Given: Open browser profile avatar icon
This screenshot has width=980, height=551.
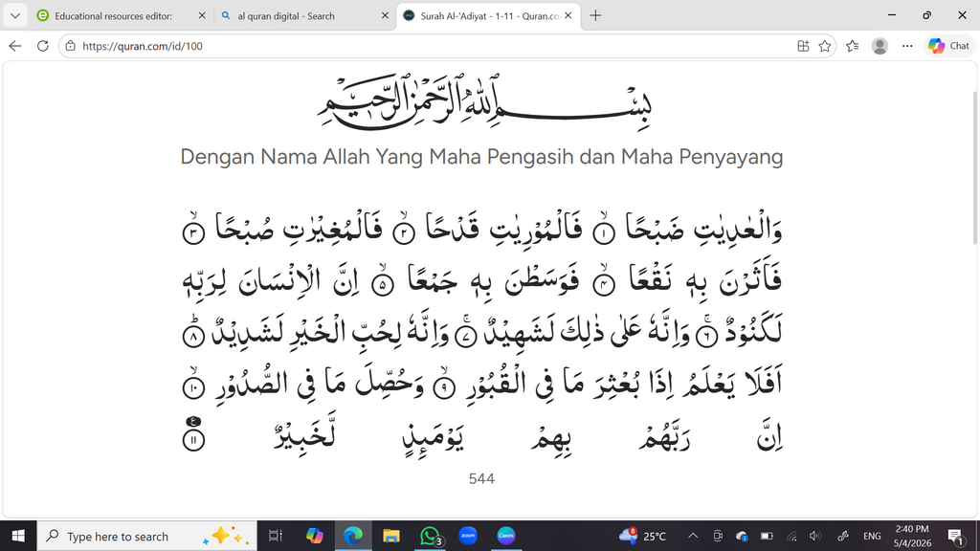Looking at the screenshot, I should click(x=880, y=46).
